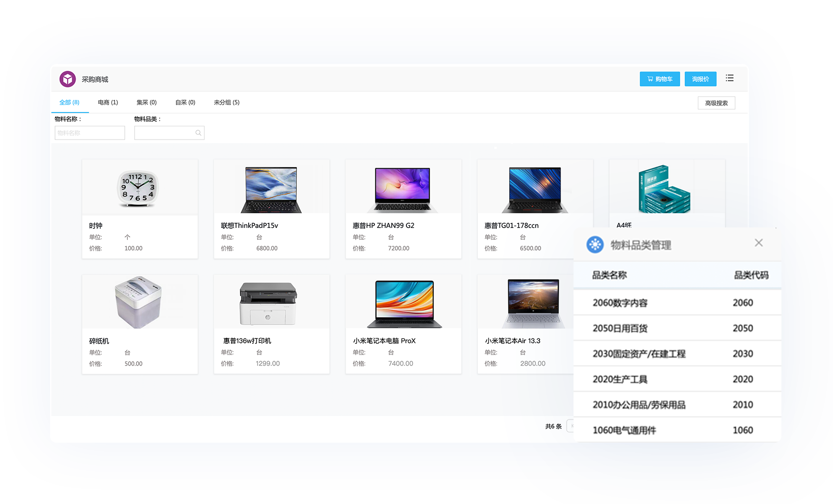Open the 购物车 shopping cart
The height and width of the screenshot is (504, 833).
point(660,79)
